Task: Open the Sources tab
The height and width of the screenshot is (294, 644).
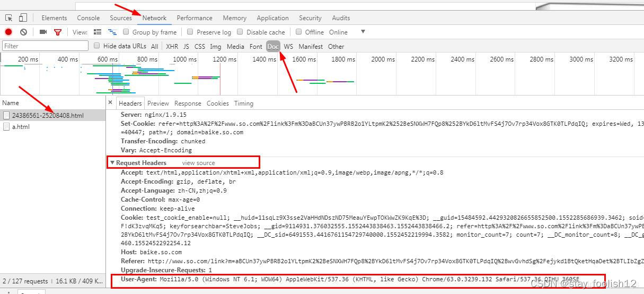Action: 121,18
